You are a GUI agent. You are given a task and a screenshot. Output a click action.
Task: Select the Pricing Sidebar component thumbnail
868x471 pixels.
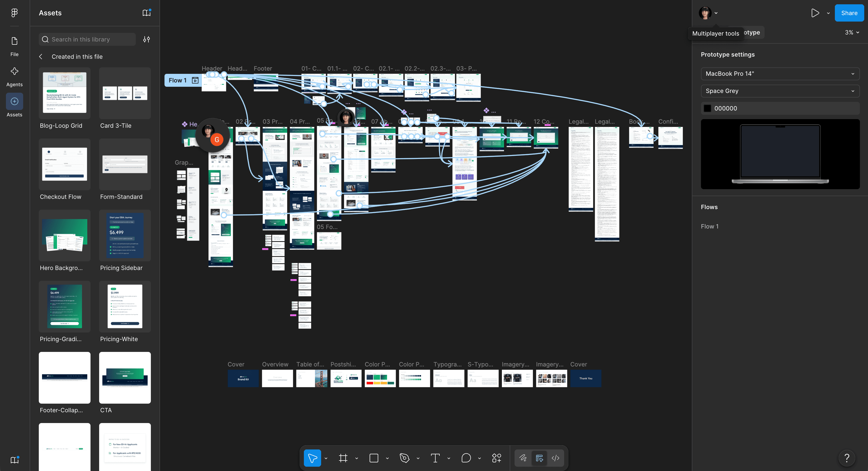tap(125, 235)
